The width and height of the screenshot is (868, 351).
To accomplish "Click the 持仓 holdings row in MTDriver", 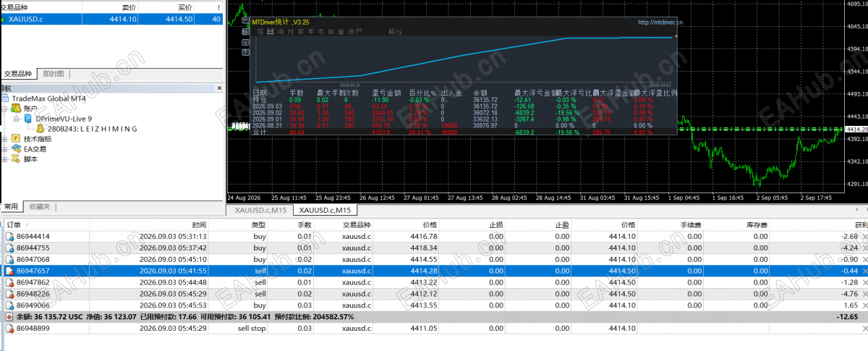I will pyautogui.click(x=465, y=99).
